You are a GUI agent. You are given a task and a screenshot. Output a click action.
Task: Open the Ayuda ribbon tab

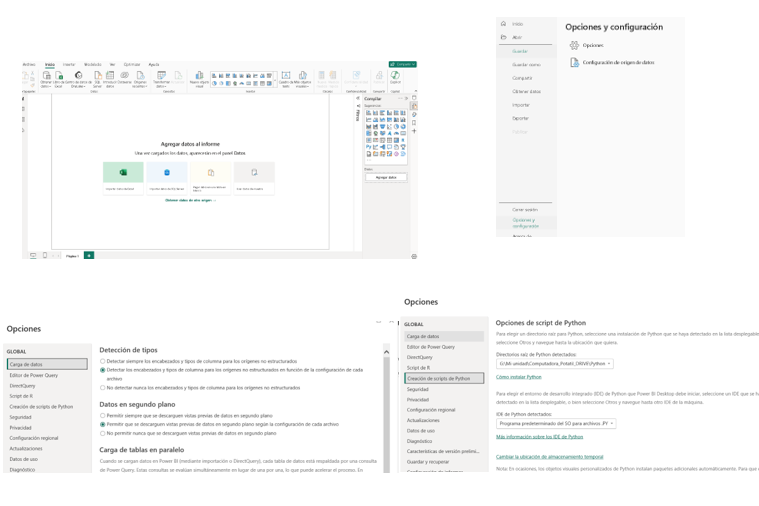[x=154, y=64]
